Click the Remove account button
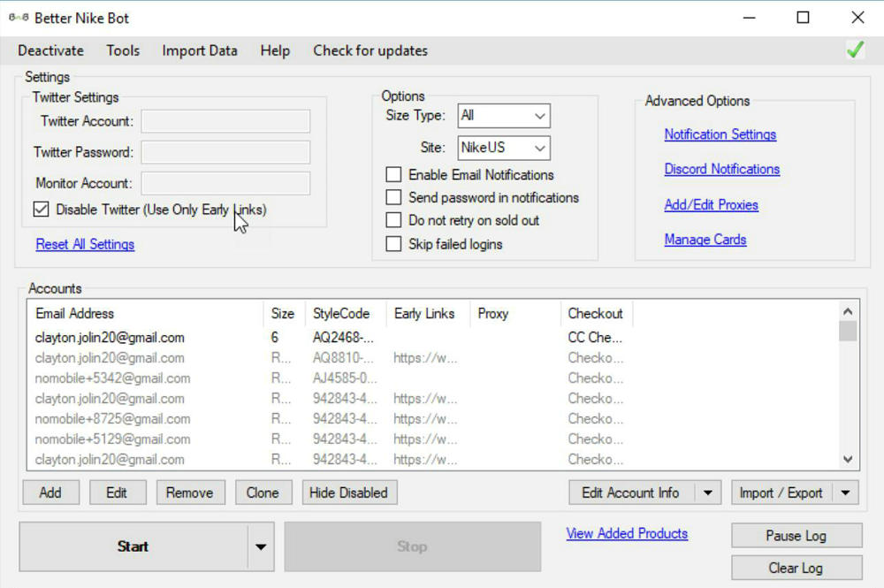This screenshot has width=884, height=588. point(190,493)
